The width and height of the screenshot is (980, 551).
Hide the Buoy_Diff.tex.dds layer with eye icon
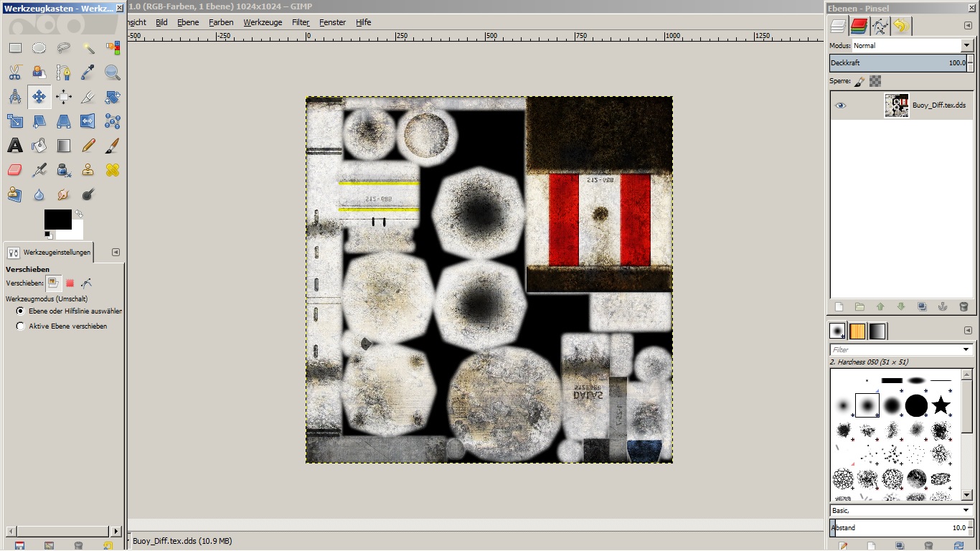click(840, 105)
